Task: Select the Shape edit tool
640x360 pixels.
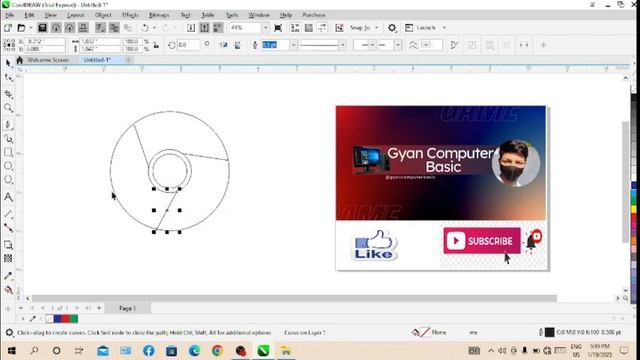Action: (8, 78)
